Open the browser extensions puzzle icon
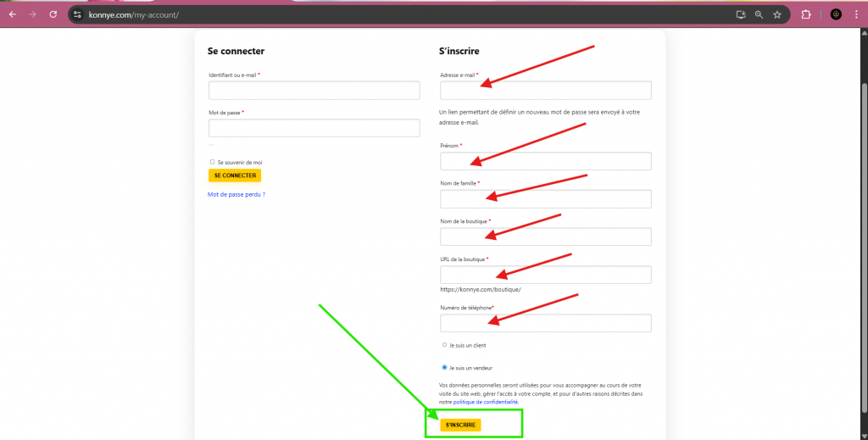Viewport: 868px width, 440px height. 806,14
